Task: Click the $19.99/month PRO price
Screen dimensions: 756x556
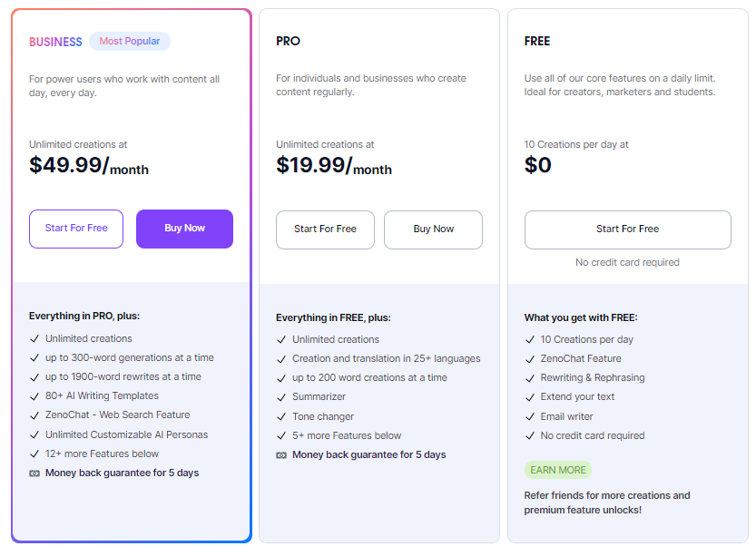Action: click(x=333, y=166)
